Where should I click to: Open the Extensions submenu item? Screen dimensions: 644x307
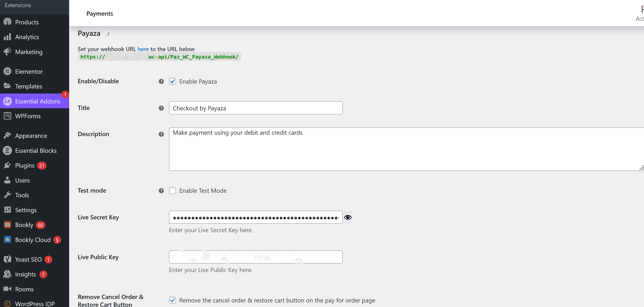pyautogui.click(x=18, y=5)
